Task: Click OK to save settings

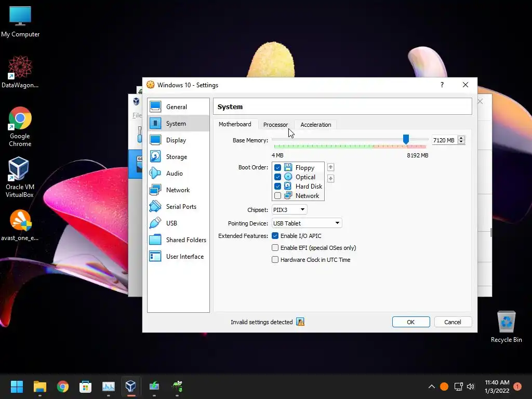Action: (411, 322)
